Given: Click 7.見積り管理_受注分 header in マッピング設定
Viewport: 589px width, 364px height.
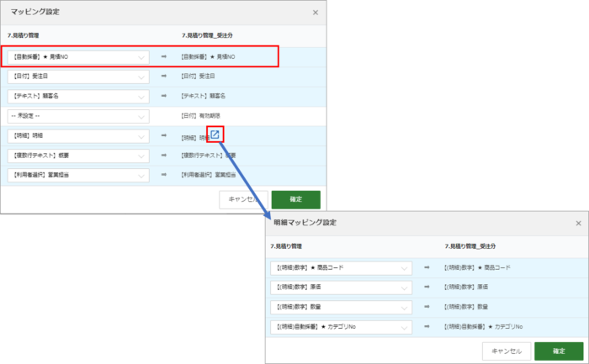Looking at the screenshot, I should (207, 35).
